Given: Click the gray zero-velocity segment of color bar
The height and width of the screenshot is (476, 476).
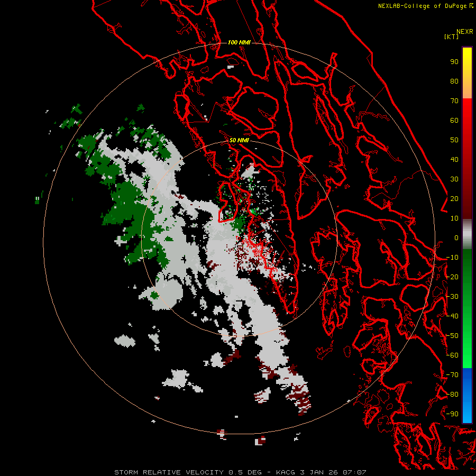Looking at the screenshot, I should [467, 234].
